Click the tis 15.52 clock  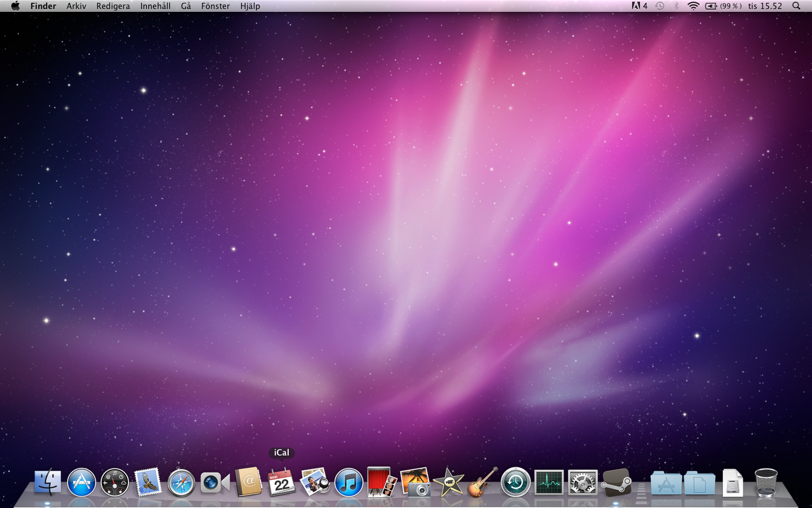(765, 6)
